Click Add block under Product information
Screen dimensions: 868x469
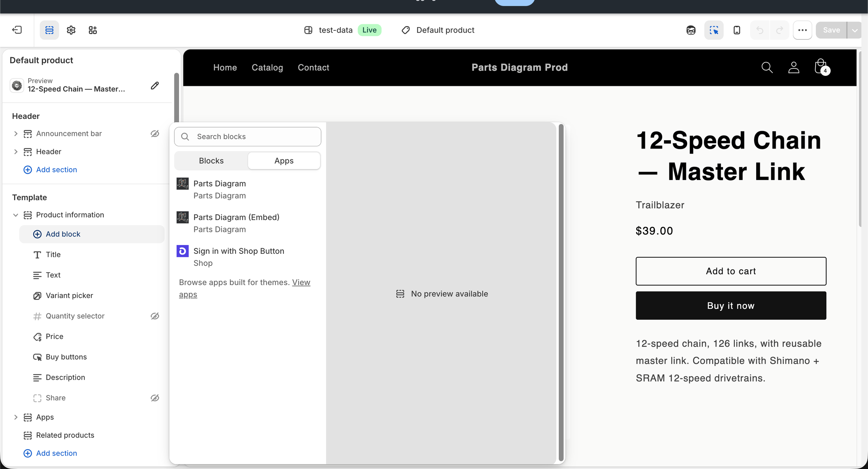point(92,234)
